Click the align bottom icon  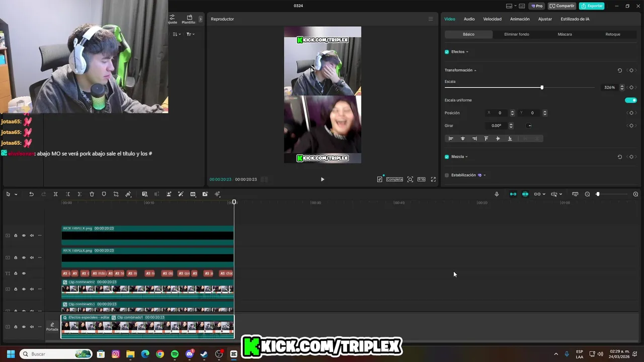tap(510, 139)
